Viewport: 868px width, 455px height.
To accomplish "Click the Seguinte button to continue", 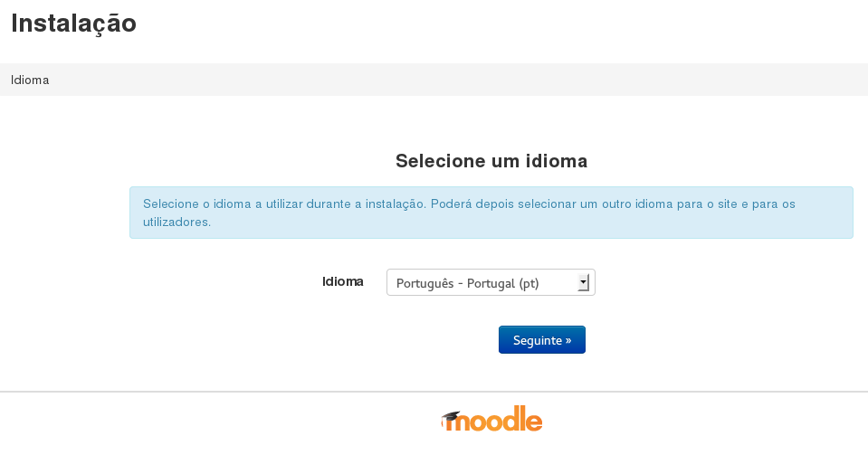I will pyautogui.click(x=542, y=340).
